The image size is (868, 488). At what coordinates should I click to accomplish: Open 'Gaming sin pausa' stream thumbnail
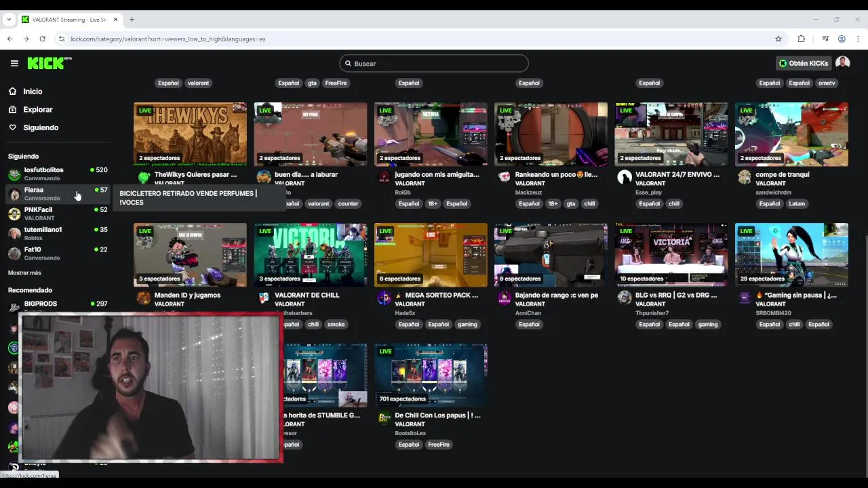pyautogui.click(x=791, y=255)
